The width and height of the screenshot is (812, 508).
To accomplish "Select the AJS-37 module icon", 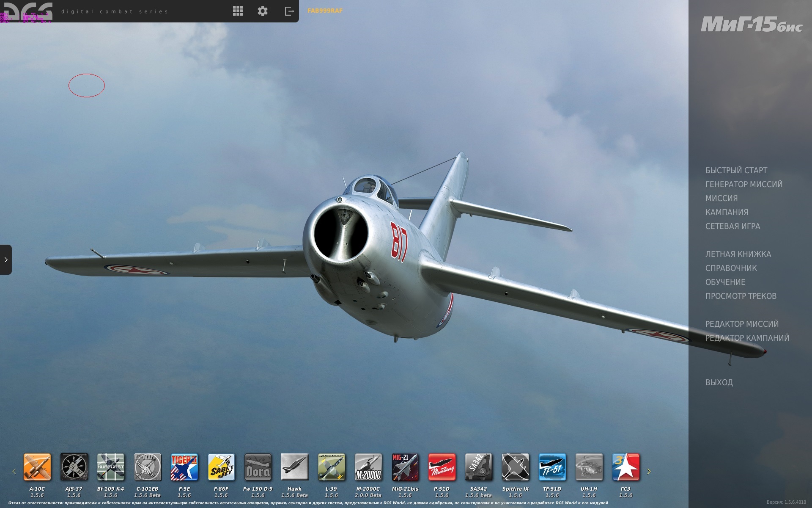I will tap(74, 467).
